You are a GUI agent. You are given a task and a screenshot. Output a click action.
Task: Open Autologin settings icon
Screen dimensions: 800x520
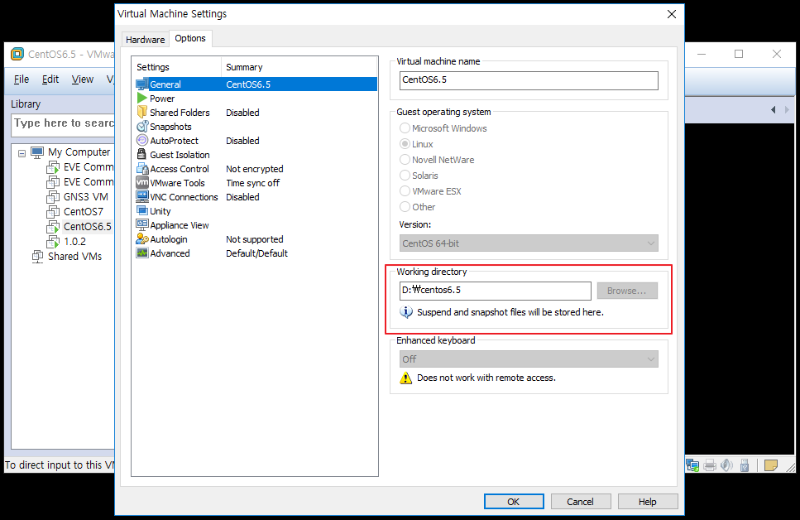(x=142, y=239)
